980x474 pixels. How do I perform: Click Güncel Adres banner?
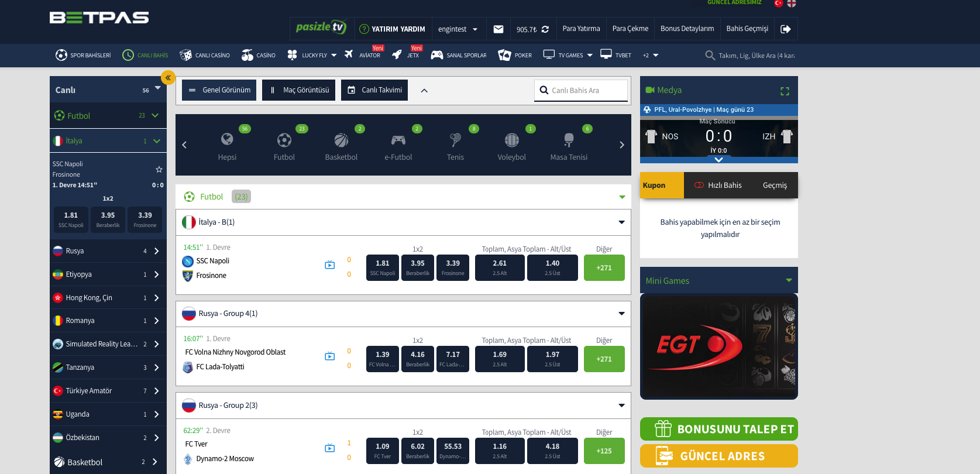(x=719, y=456)
